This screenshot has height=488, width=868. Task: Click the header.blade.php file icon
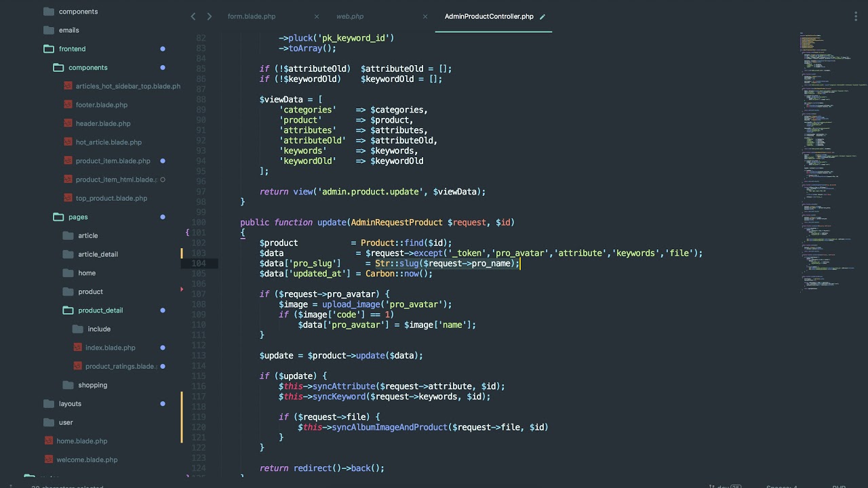tap(68, 123)
